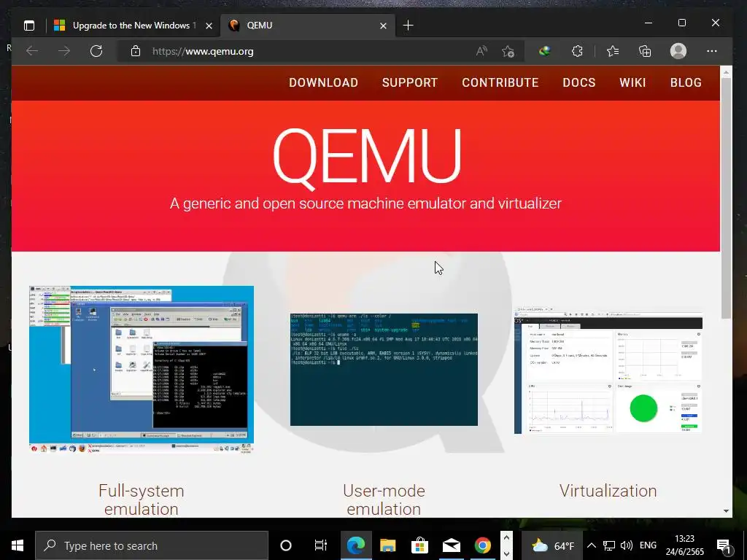Open the Settings and more menu

click(712, 51)
